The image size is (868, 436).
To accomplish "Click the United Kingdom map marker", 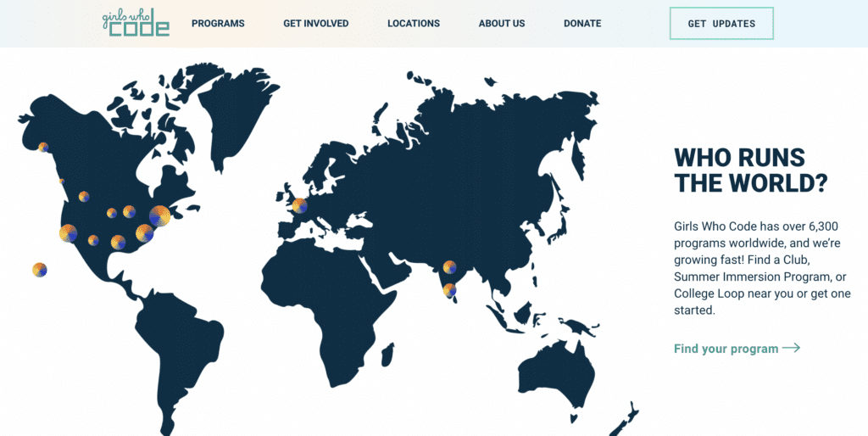I will pos(299,204).
